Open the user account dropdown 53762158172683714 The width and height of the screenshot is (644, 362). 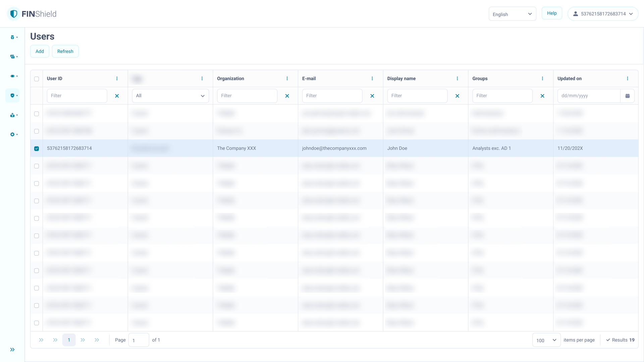pos(603,14)
